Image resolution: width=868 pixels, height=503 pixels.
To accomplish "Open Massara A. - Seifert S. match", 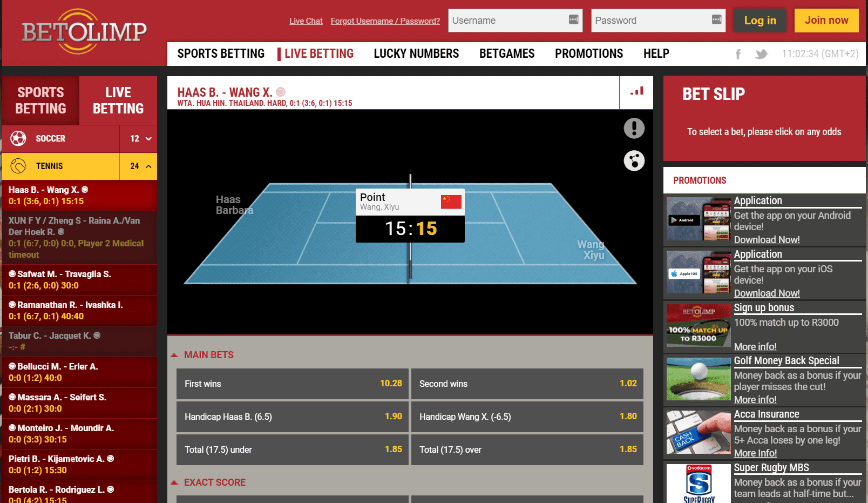I will (79, 403).
